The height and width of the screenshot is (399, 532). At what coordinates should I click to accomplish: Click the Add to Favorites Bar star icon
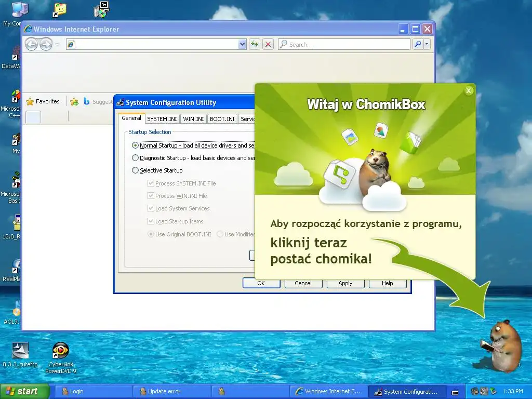pos(74,101)
